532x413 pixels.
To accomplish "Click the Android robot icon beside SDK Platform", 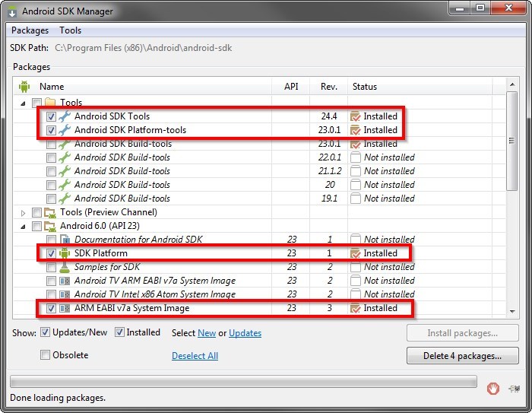I will point(65,253).
